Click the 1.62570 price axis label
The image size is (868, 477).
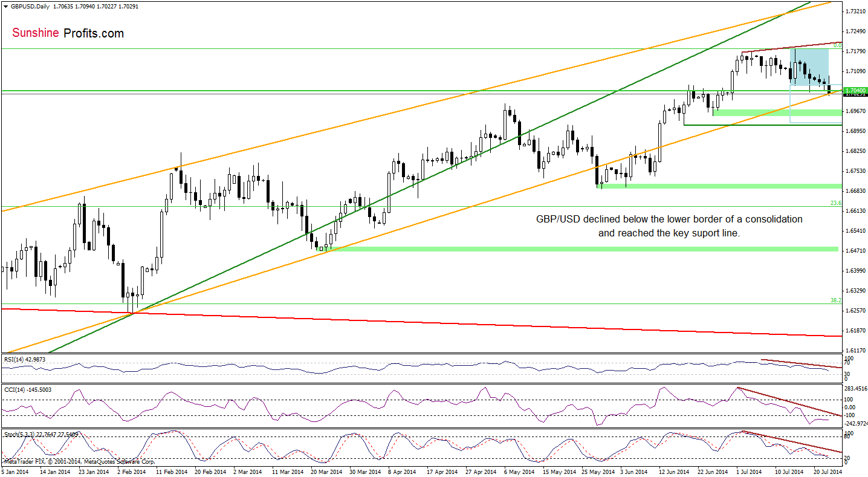855,311
